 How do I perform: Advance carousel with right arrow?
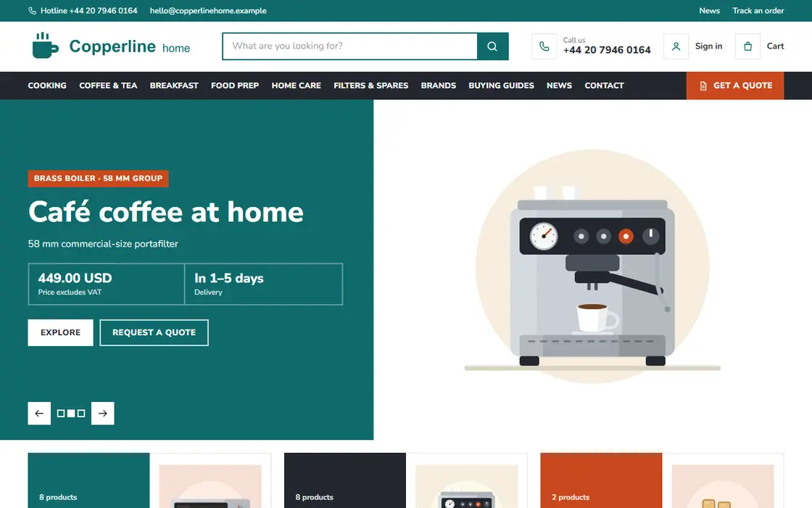point(102,413)
